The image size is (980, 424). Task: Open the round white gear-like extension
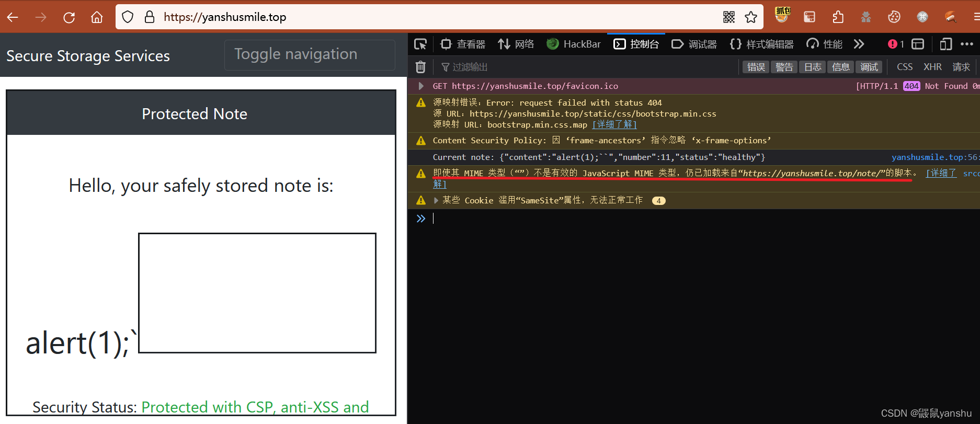coord(922,17)
